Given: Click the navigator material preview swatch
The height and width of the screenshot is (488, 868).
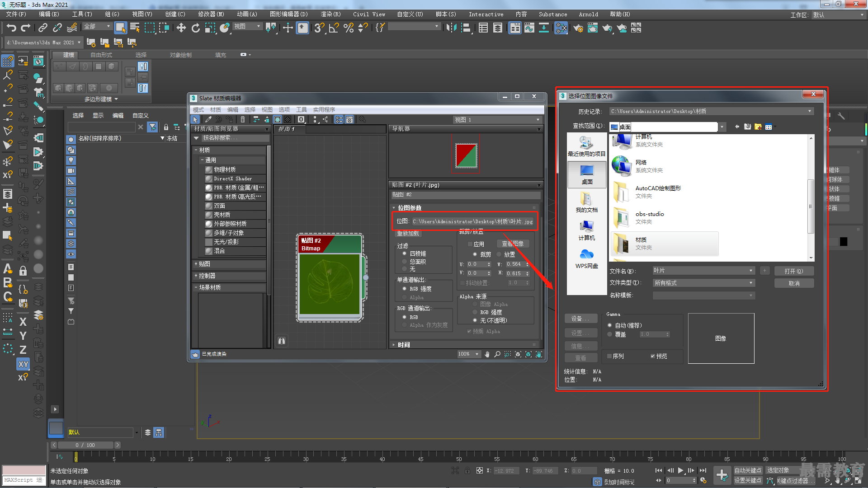Looking at the screenshot, I should 466,155.
